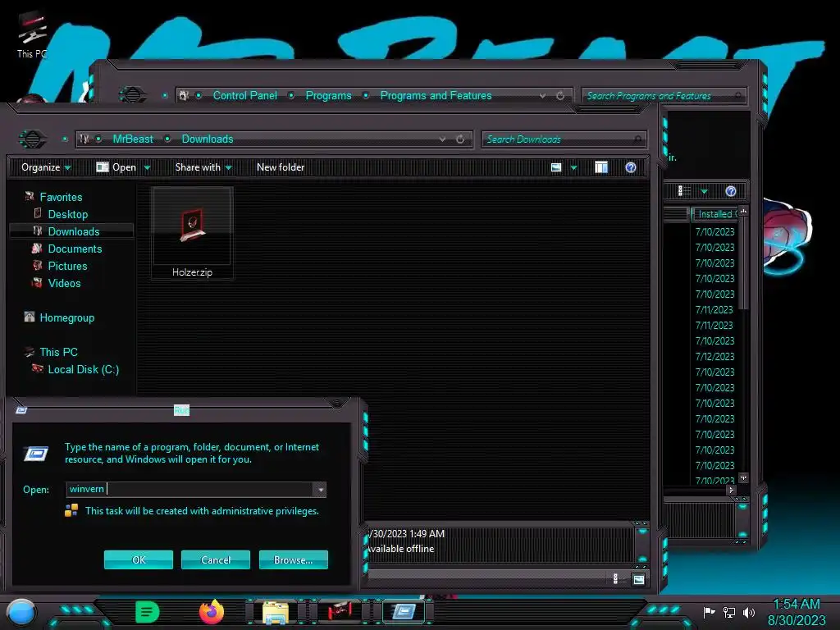Click search magnifier in Search Downloads box

(637, 139)
